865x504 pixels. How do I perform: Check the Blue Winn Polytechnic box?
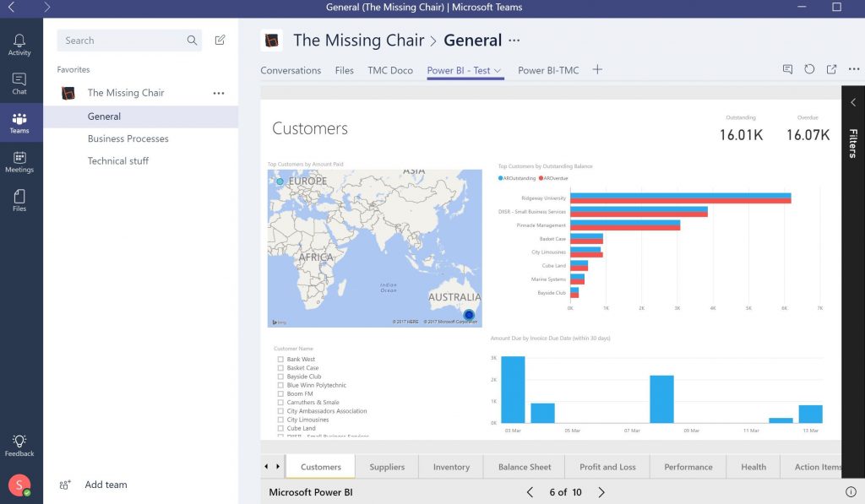(280, 386)
